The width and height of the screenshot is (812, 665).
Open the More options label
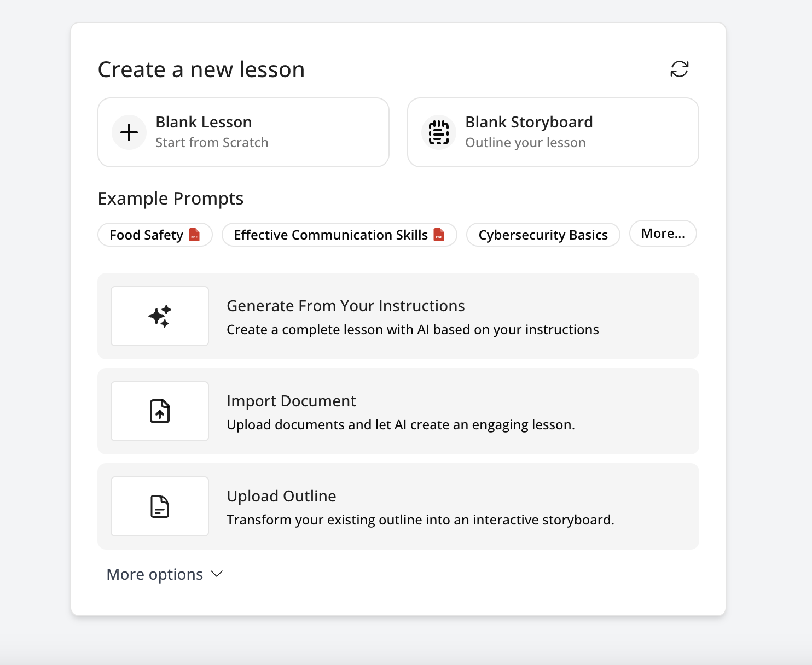coord(155,574)
